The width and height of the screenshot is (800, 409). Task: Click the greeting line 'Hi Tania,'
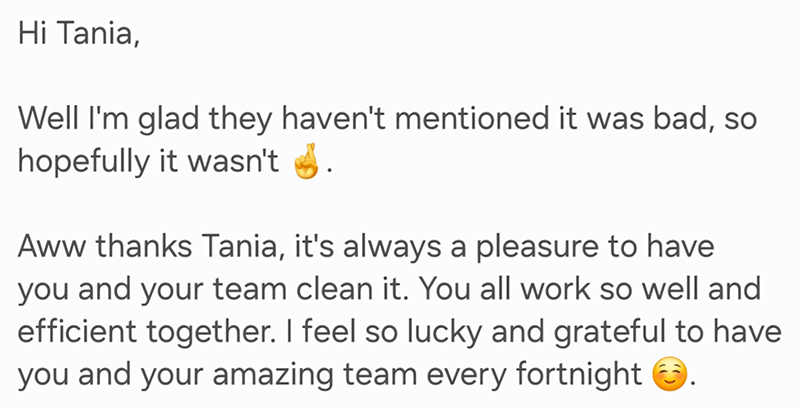click(x=79, y=34)
